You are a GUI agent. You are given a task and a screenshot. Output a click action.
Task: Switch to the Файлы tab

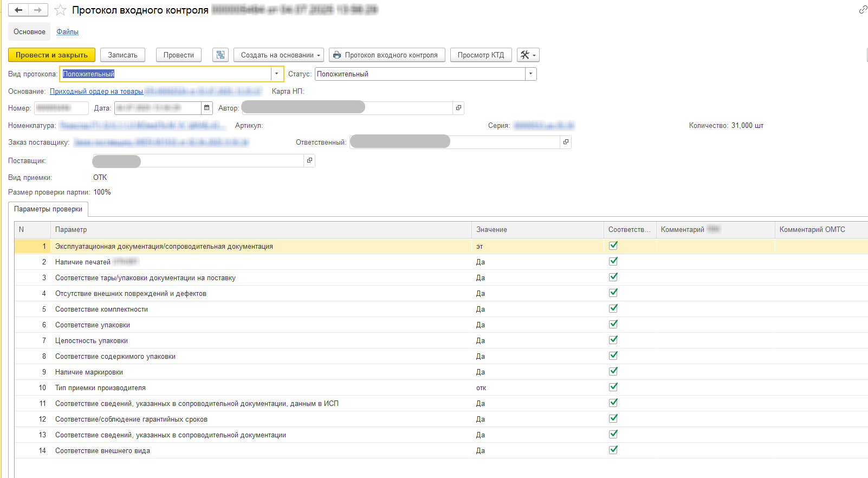[x=68, y=32]
